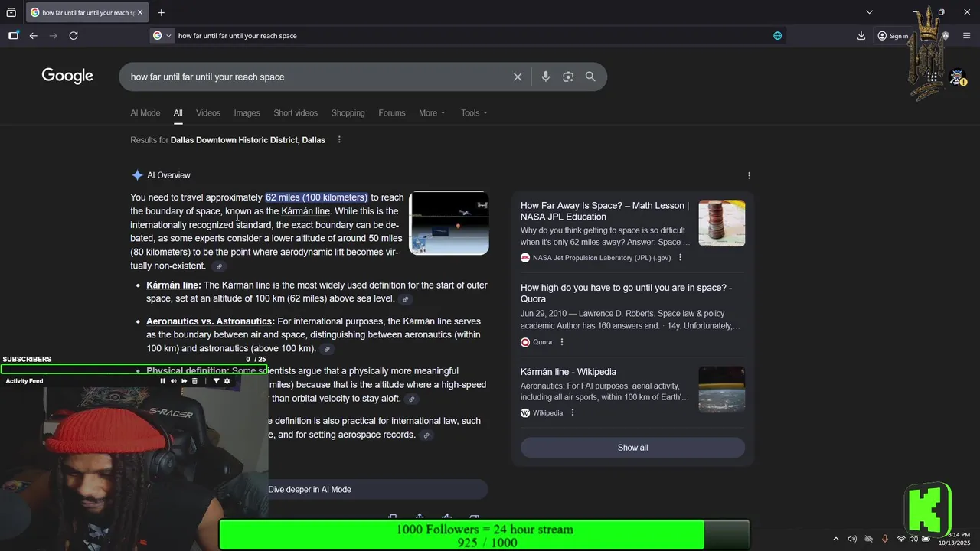Start a voice search with microphone
The width and height of the screenshot is (980, 551).
[x=546, y=77]
